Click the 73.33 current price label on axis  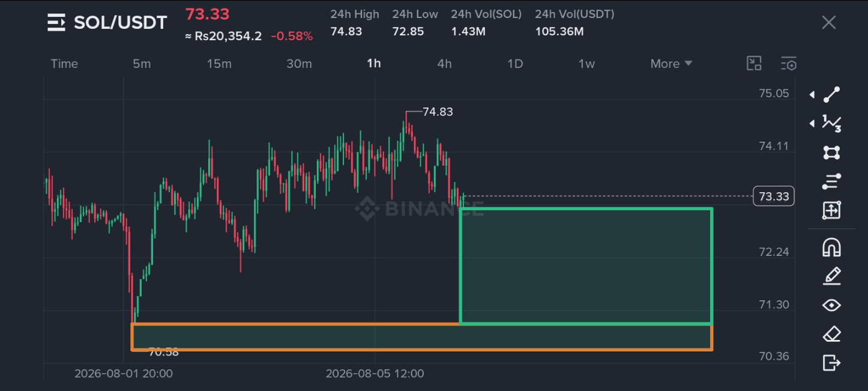[774, 196]
